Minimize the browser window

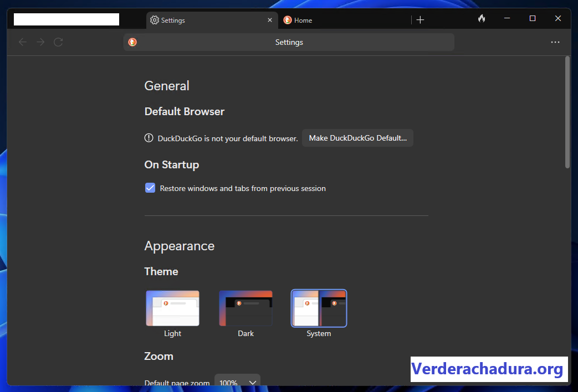click(x=507, y=18)
